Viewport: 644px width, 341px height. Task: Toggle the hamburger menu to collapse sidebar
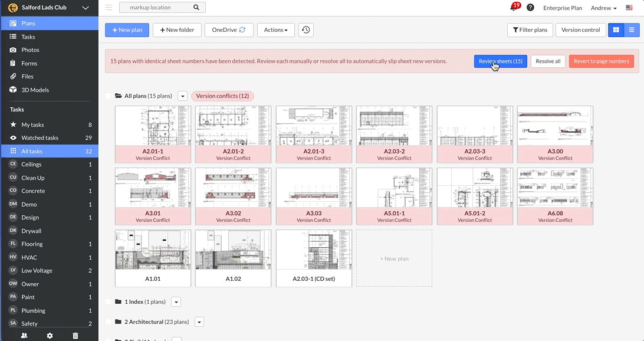109,8
